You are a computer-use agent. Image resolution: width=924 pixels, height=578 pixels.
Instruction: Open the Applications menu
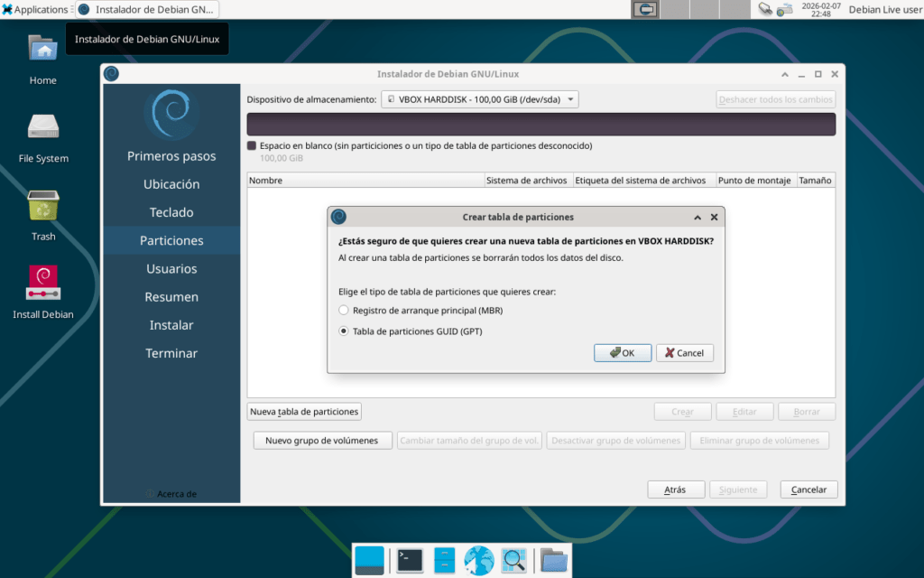pos(35,9)
